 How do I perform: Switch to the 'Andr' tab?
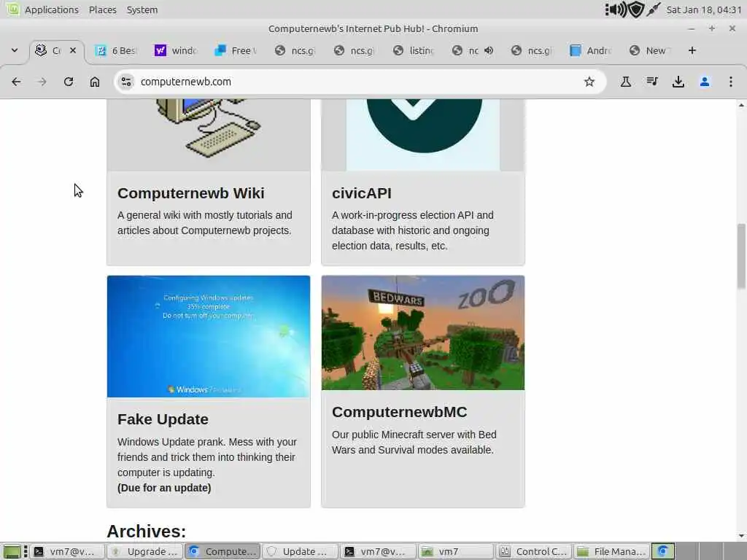pyautogui.click(x=589, y=50)
